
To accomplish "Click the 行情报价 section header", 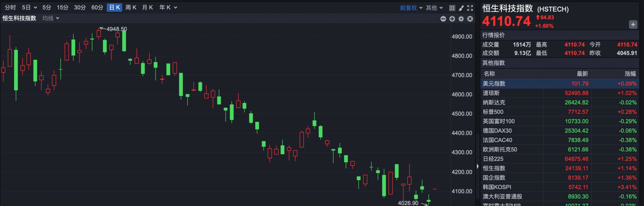I will coord(493,35).
